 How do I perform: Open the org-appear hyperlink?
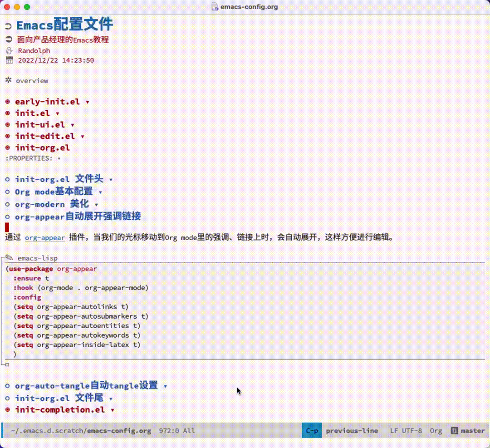(x=44, y=237)
